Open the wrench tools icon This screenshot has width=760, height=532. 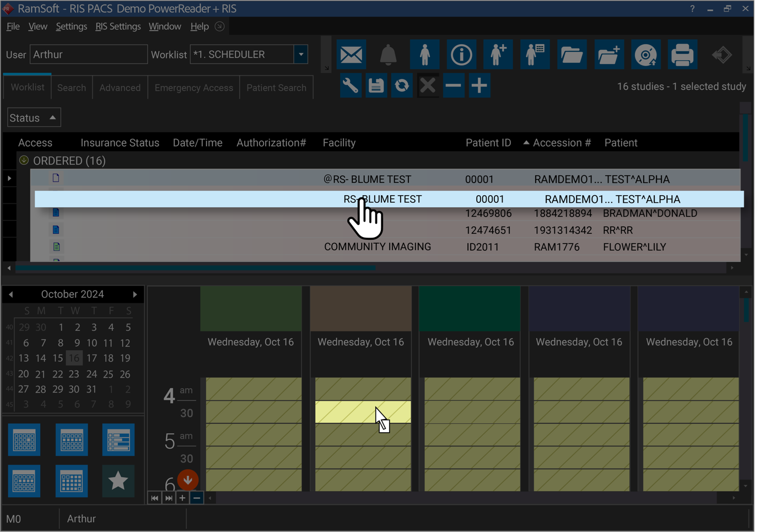coord(351,85)
